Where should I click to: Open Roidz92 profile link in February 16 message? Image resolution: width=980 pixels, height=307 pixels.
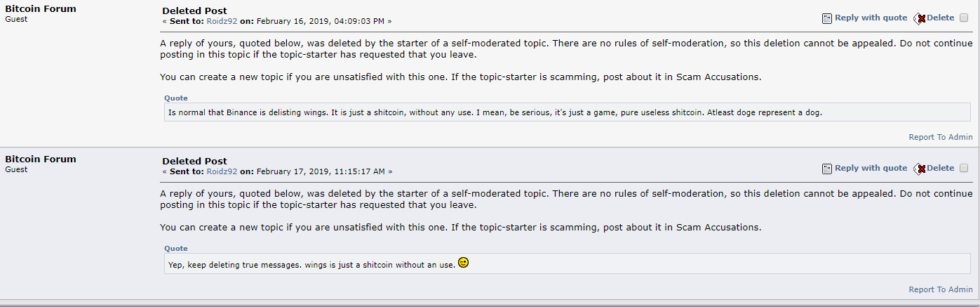(222, 21)
